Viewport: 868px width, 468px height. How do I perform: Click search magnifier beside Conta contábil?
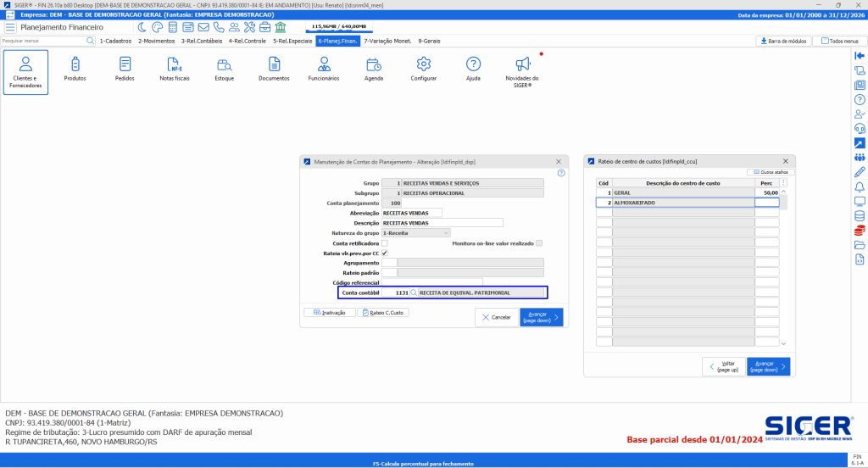414,292
